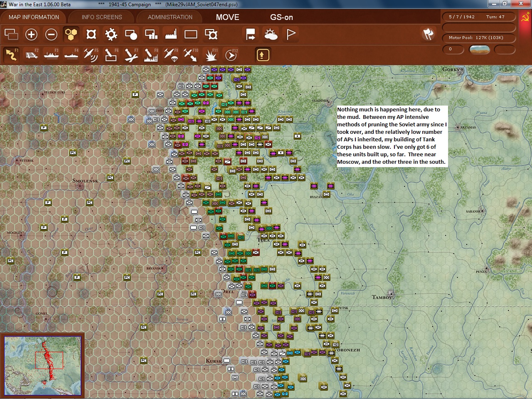Click the field showing 0 under Motor Pool

[454, 49]
